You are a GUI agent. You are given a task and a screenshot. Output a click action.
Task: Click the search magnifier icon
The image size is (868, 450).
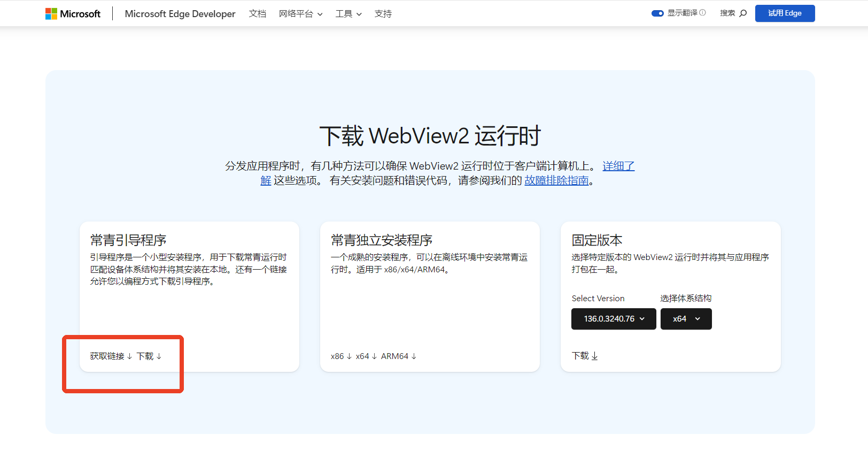743,13
